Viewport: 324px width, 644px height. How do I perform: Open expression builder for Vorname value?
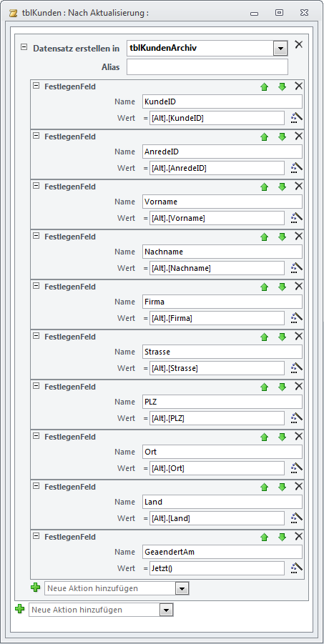(296, 218)
